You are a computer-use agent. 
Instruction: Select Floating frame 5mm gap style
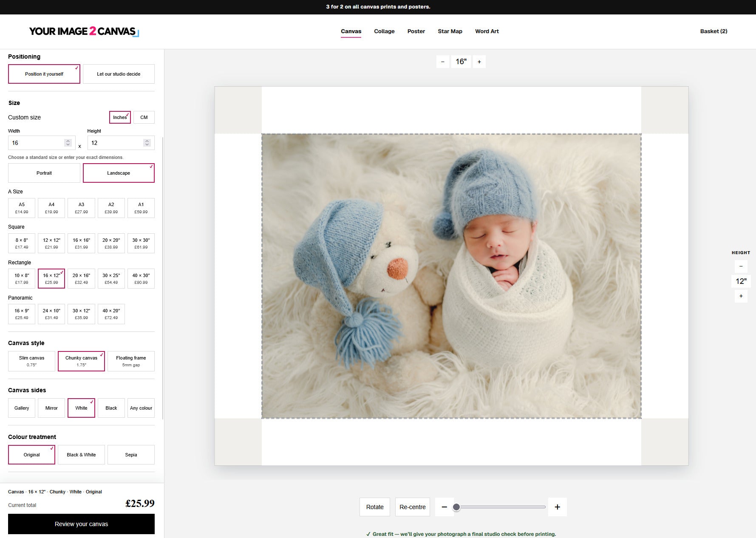coord(131,361)
